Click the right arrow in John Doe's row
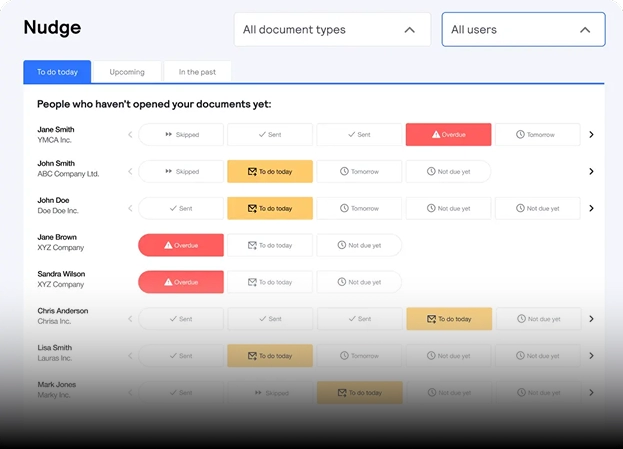 tap(591, 209)
